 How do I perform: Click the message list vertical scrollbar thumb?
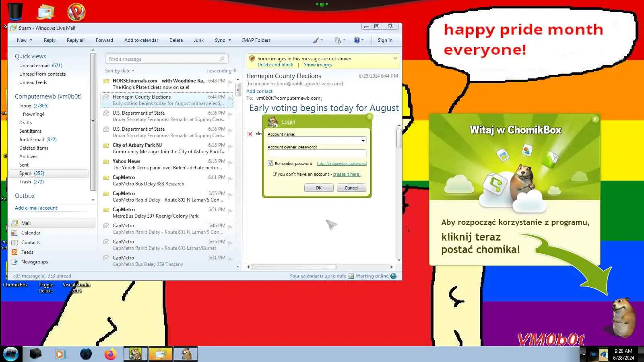coord(238,89)
